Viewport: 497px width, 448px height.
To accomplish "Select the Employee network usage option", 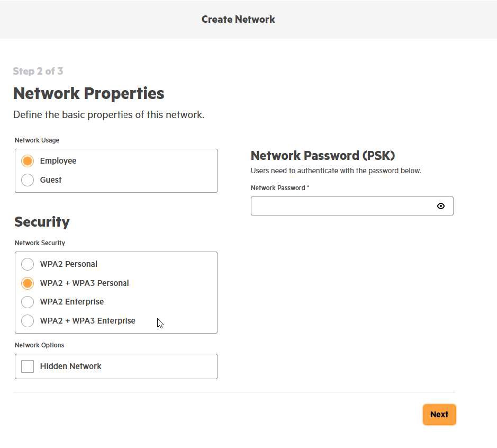I will point(28,161).
